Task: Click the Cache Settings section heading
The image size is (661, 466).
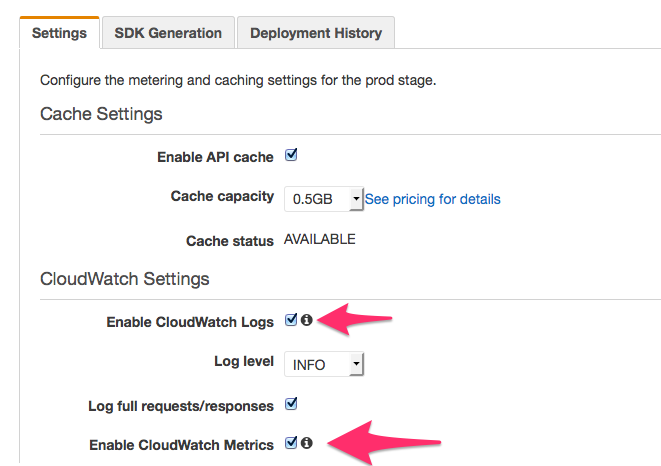Action: (x=101, y=114)
